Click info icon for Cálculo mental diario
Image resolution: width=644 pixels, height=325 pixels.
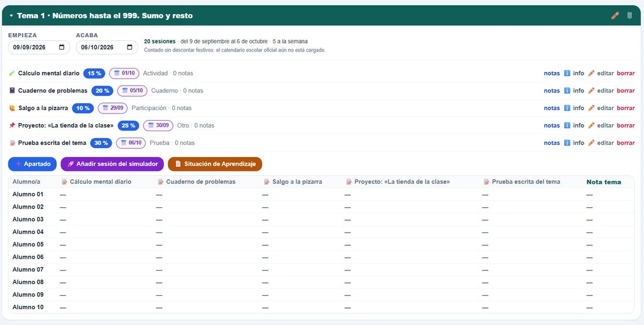click(x=567, y=73)
